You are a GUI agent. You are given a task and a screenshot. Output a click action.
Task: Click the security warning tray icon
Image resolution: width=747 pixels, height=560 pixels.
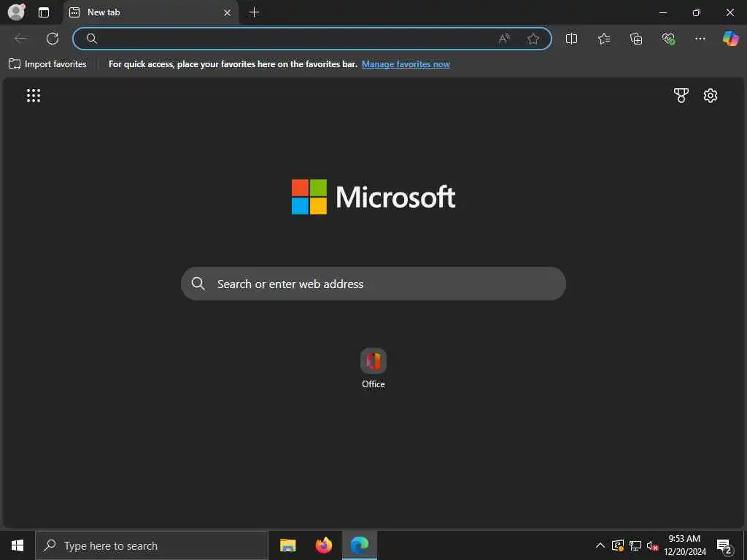tap(617, 545)
